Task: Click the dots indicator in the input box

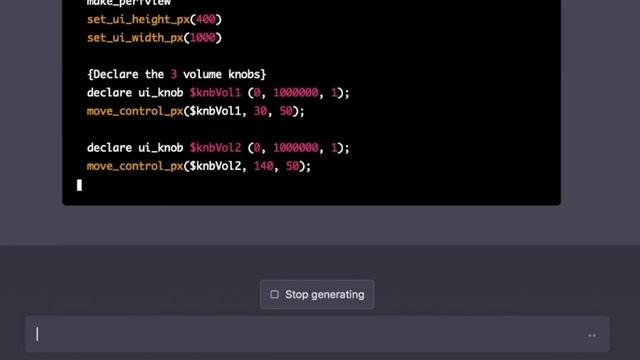Action: 592,336
